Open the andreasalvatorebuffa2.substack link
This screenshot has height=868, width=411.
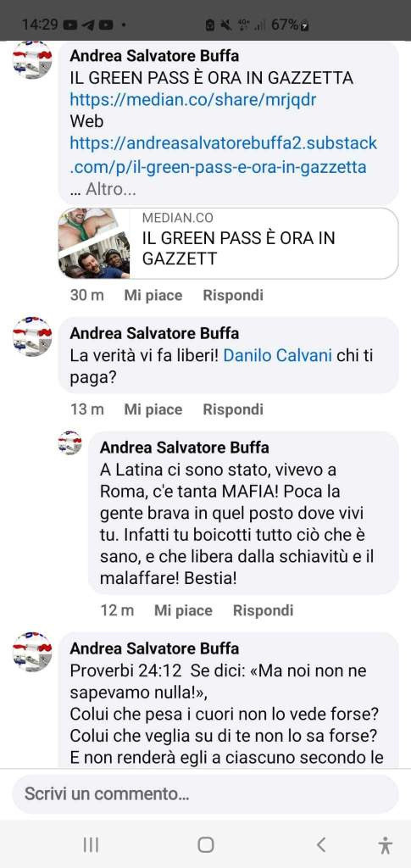coord(224,155)
